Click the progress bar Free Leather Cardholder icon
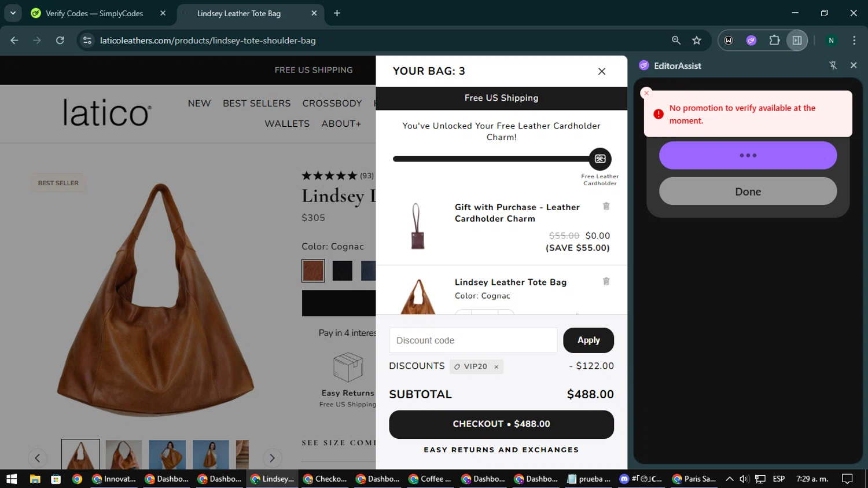Viewport: 868px width, 488px height. point(600,159)
